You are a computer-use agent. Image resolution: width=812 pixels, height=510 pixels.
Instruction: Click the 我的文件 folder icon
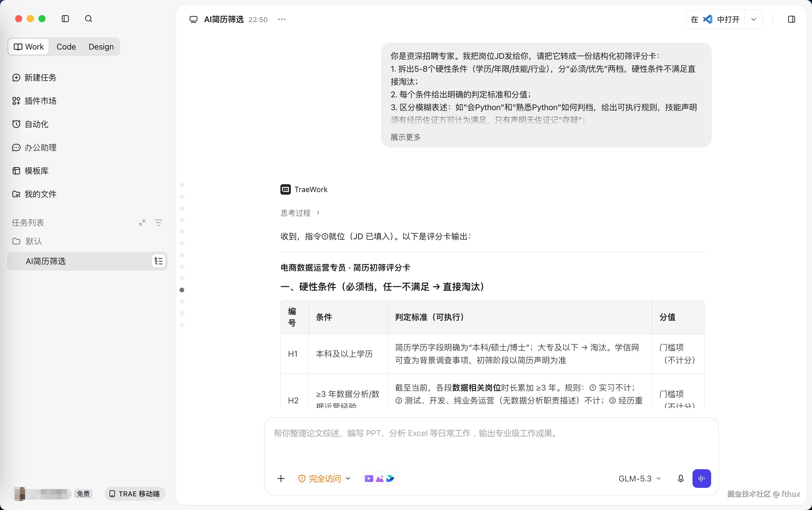click(x=16, y=194)
